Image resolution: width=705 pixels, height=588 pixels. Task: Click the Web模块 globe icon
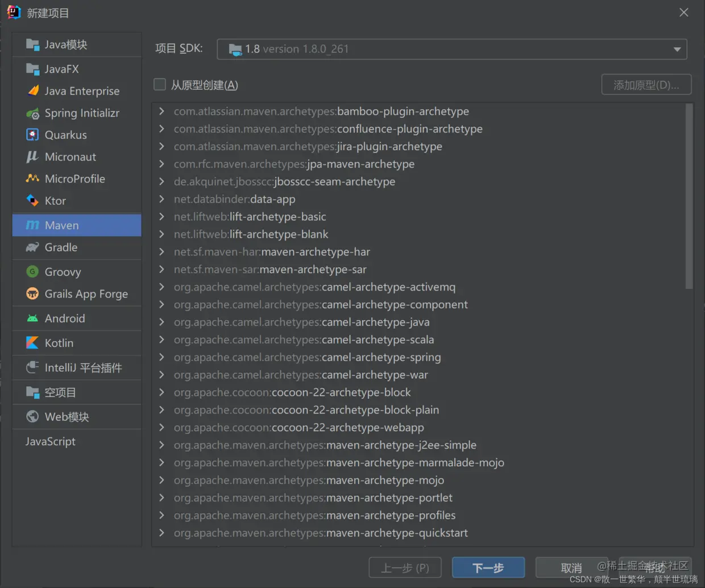[32, 417]
